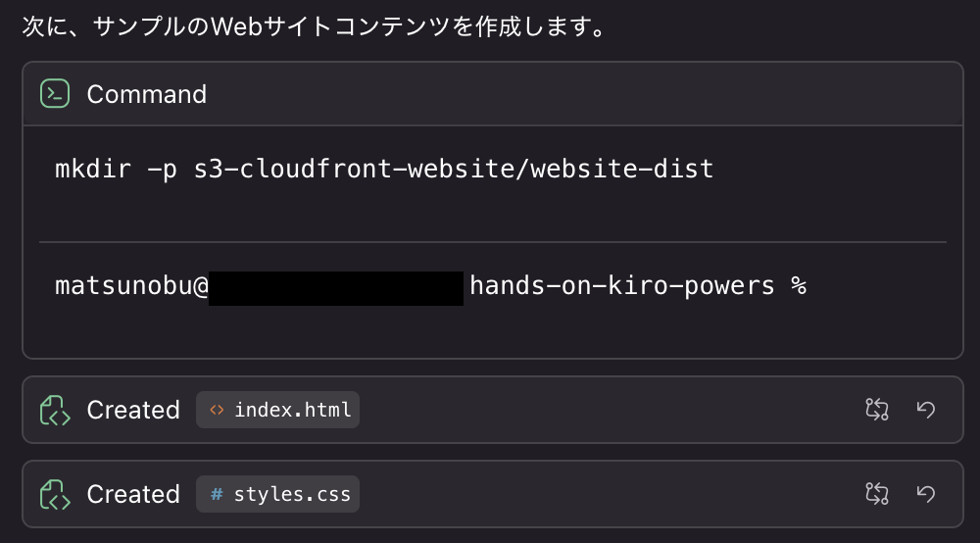
Task: Open the styles.css file chip
Action: tap(278, 494)
